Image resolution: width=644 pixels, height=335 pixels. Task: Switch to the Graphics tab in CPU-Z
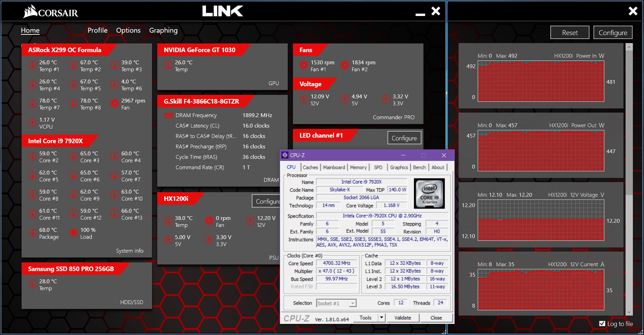tap(399, 167)
